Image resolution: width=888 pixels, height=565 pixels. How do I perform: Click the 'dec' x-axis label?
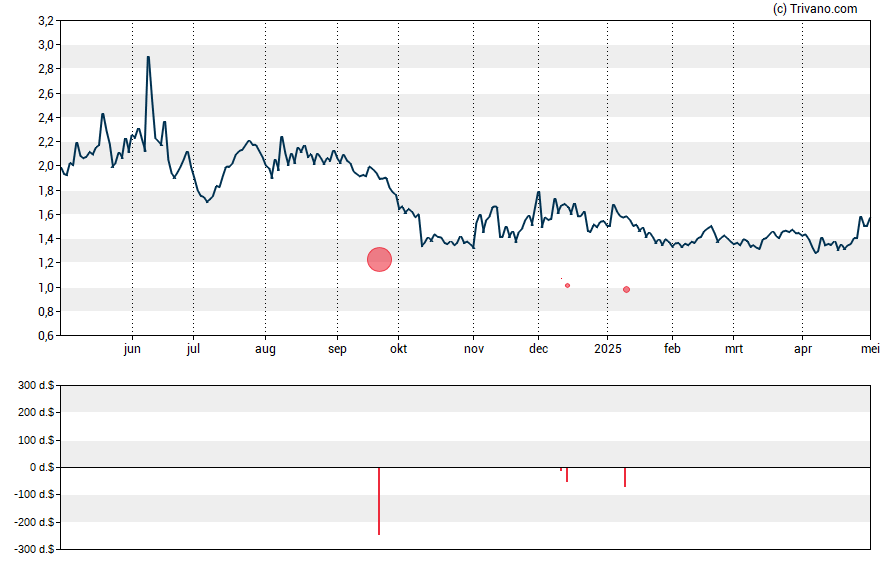coord(539,349)
